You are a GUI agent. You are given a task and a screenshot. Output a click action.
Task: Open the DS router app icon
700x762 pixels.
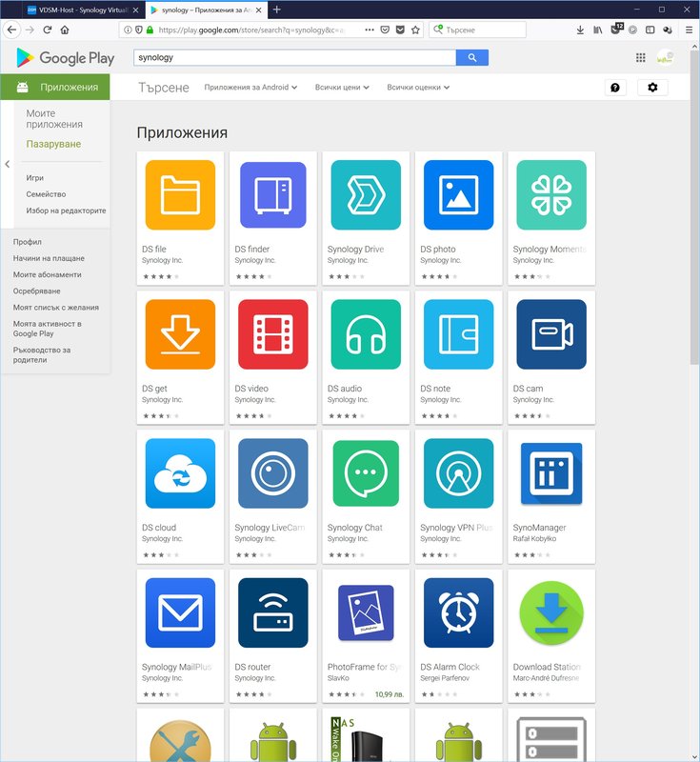[273, 612]
